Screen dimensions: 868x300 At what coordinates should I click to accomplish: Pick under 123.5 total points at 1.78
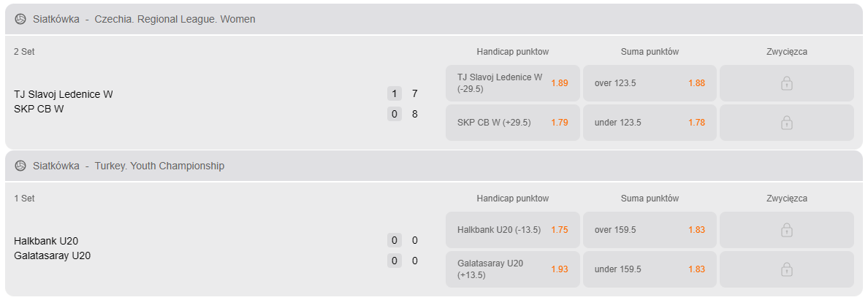coord(650,123)
